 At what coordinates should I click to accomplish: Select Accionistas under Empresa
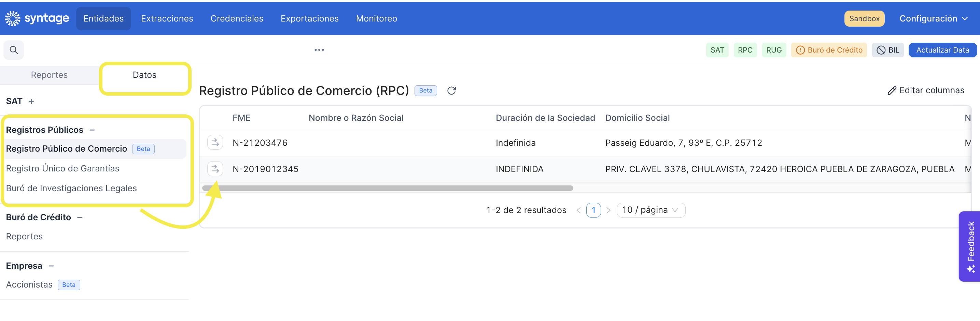pyautogui.click(x=29, y=285)
